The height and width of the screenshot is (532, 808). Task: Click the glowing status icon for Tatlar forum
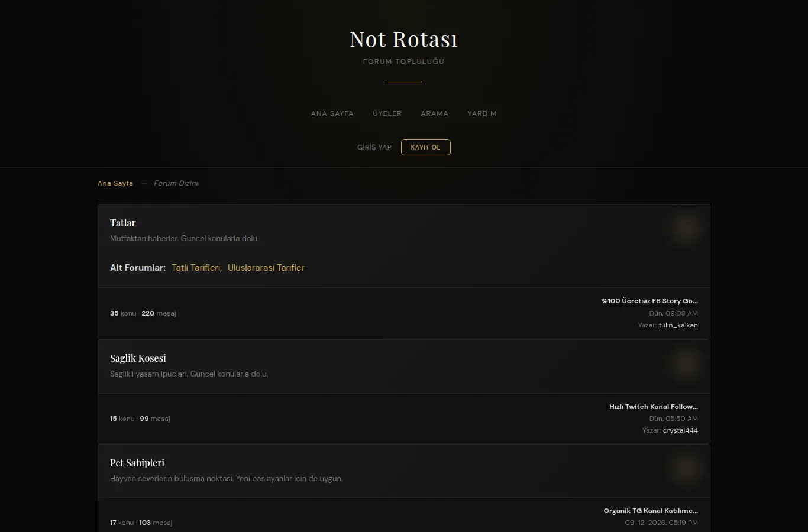pyautogui.click(x=686, y=228)
